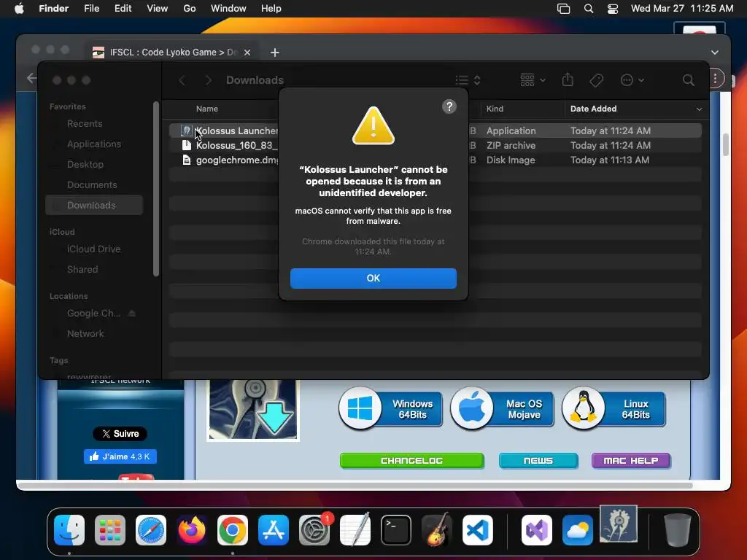This screenshot has height=560, width=747.
Task: Open the MAC HELP purple button
Action: pyautogui.click(x=631, y=461)
